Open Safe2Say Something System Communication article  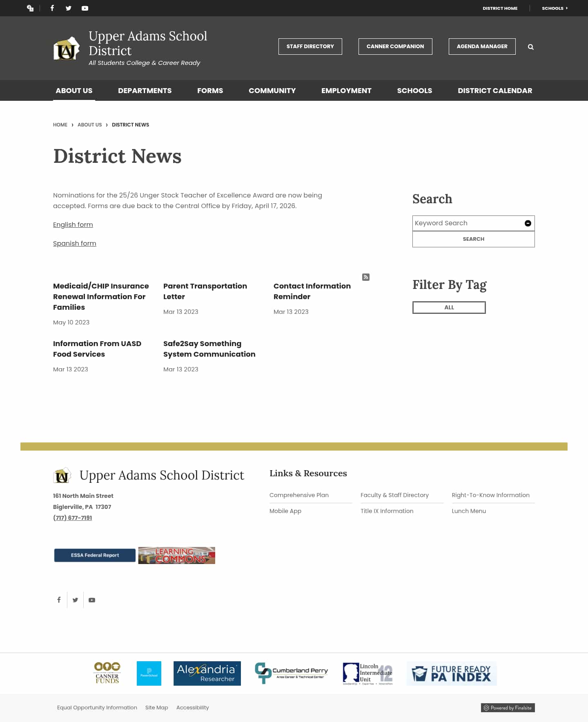[209, 349]
